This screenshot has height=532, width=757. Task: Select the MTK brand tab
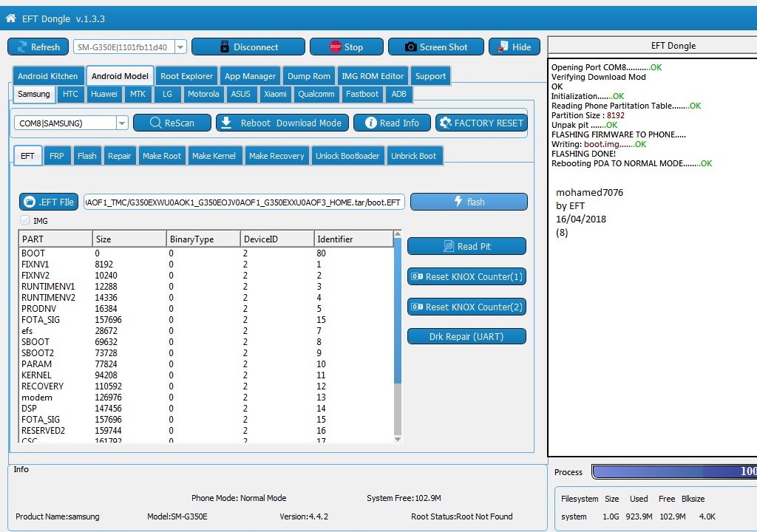coord(138,94)
